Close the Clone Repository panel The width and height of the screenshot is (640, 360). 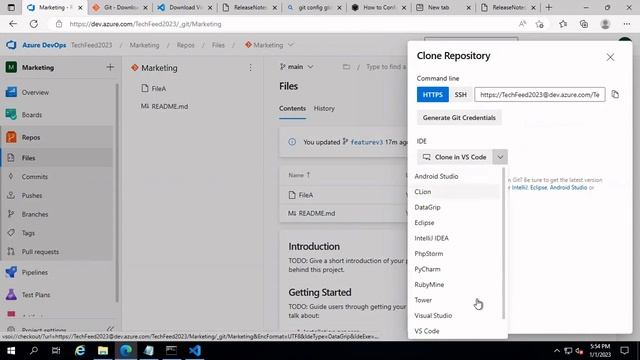[x=610, y=57]
